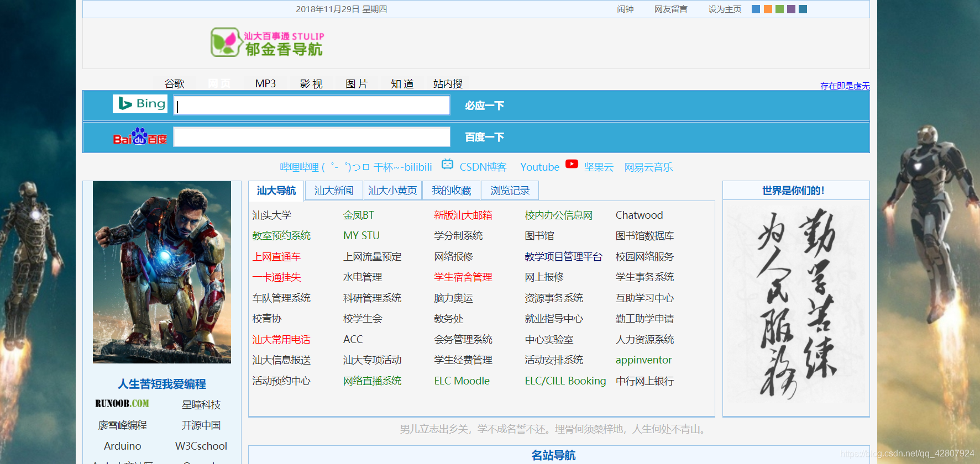The image size is (980, 464).
Task: Open the 开源中国 link
Action: tap(201, 425)
